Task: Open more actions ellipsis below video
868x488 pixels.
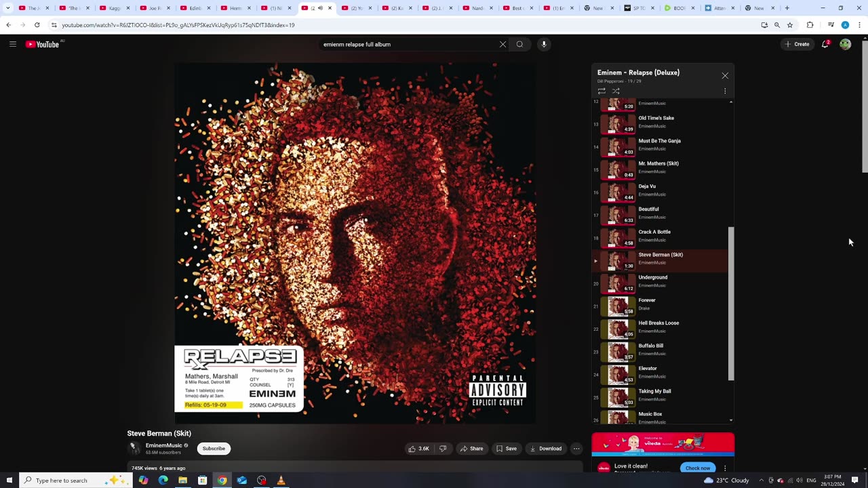Action: (576, 448)
